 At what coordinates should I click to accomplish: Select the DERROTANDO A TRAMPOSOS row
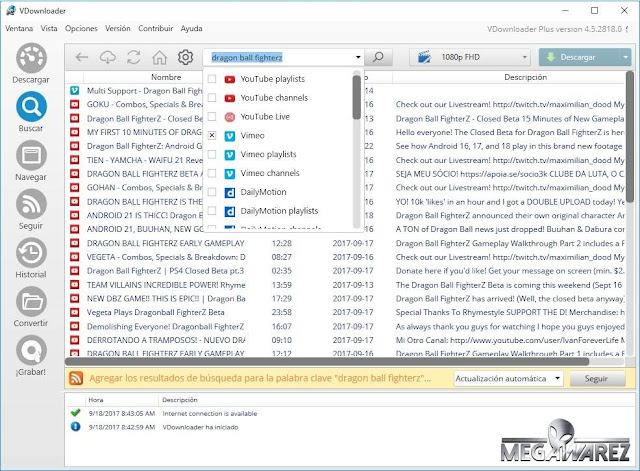pyautogui.click(x=345, y=340)
